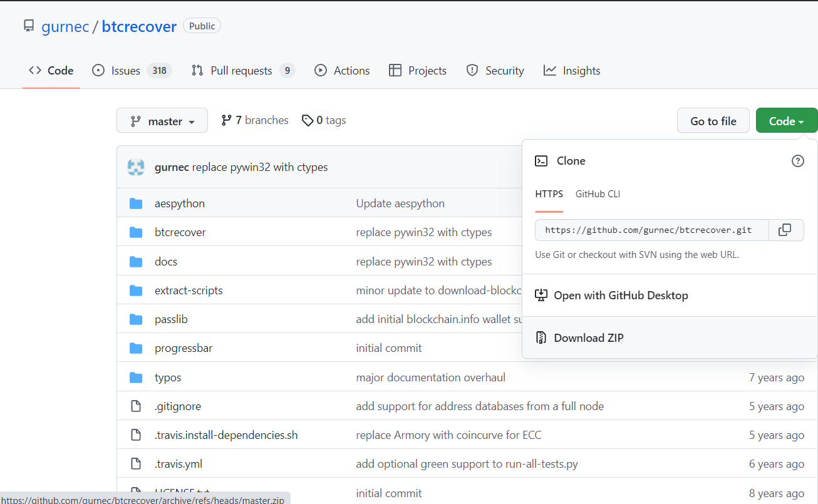The height and width of the screenshot is (504, 818).
Task: Open the extract-scripts folder
Action: click(x=189, y=291)
